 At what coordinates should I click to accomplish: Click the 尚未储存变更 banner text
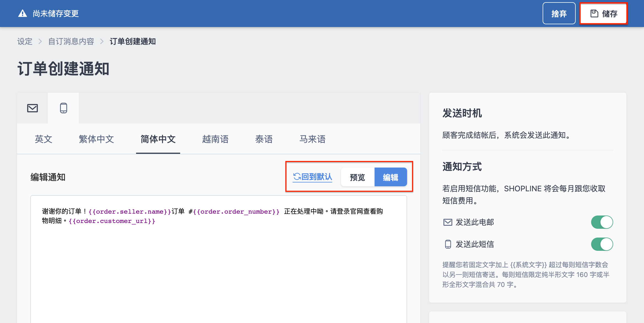coord(56,13)
